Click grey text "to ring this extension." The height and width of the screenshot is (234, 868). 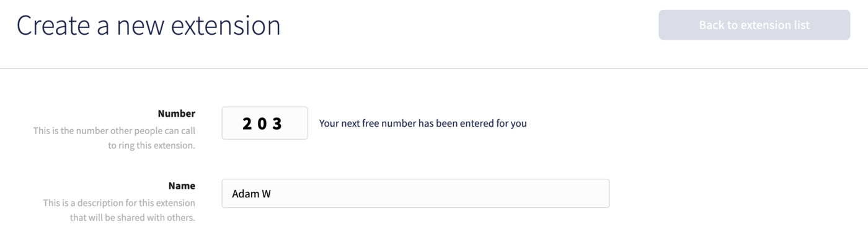click(152, 146)
